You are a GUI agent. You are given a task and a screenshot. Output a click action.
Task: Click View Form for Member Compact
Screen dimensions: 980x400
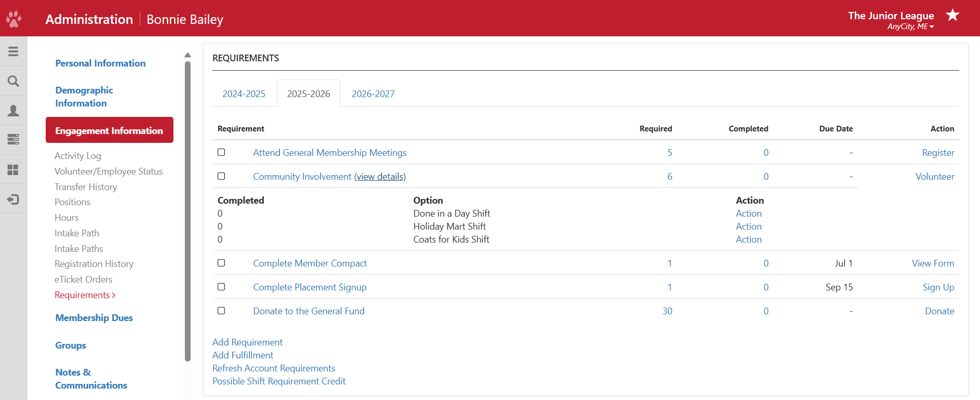(x=933, y=263)
